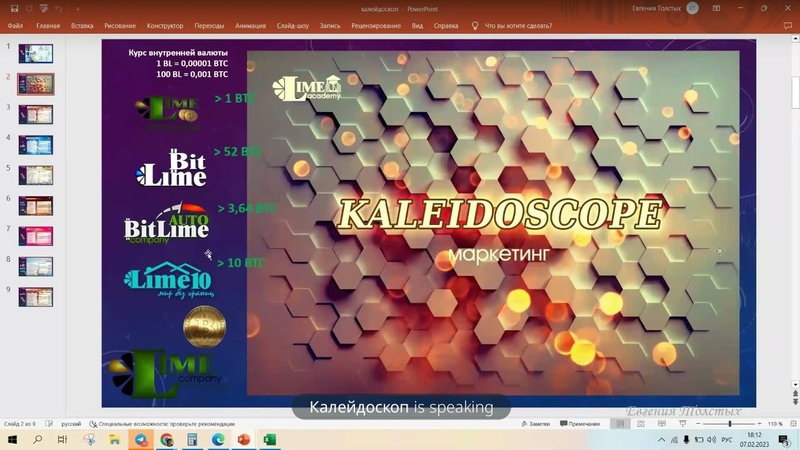Click the zoom in plus icon

(x=759, y=424)
